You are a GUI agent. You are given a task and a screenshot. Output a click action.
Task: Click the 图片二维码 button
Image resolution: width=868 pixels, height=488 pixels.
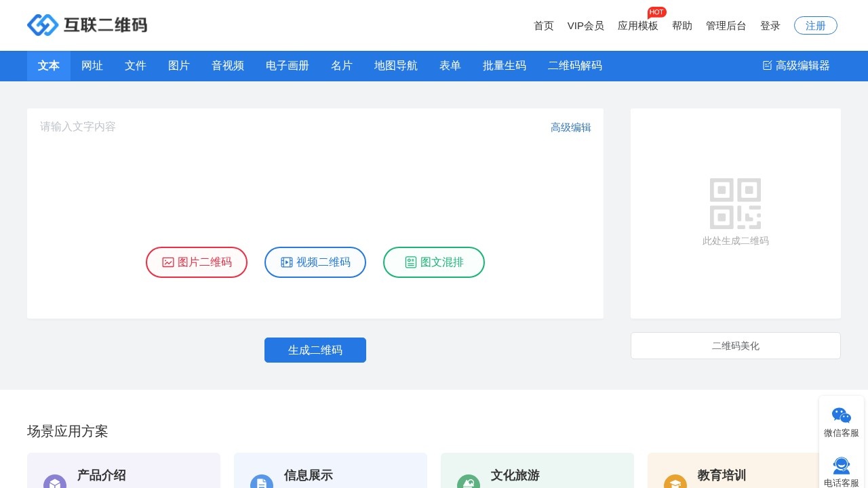click(197, 262)
